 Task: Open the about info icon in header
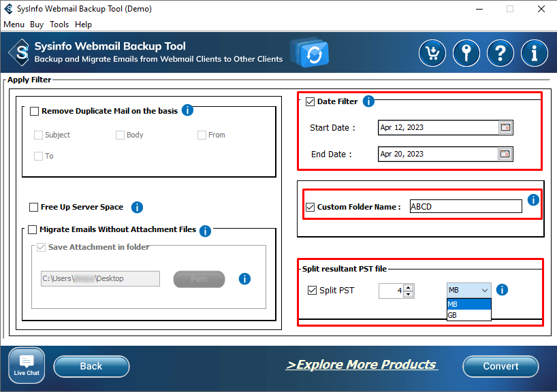tap(535, 53)
